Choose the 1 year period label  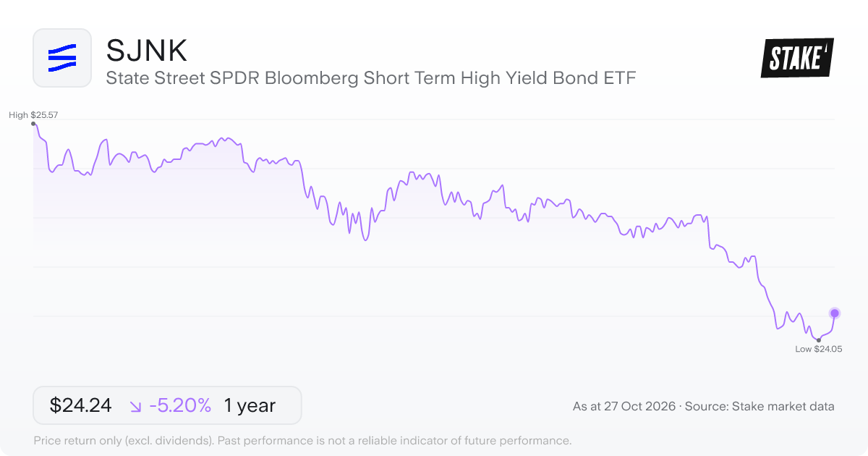point(250,405)
